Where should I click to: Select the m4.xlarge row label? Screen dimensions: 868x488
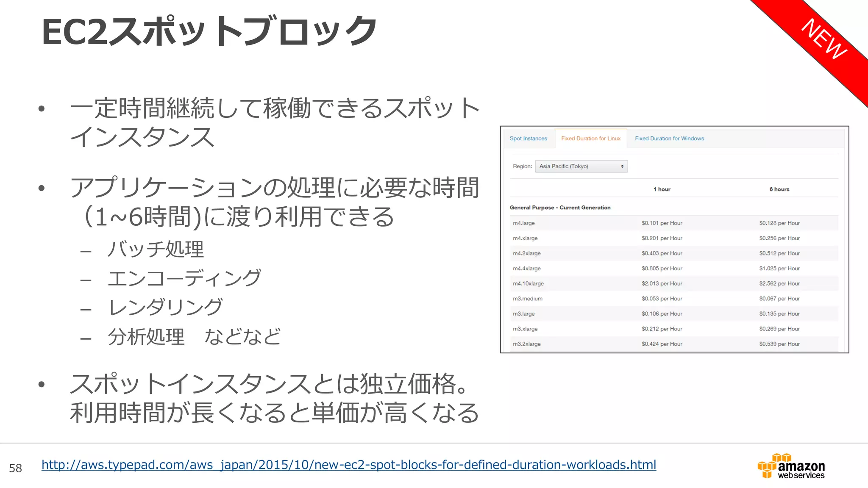[x=525, y=238]
